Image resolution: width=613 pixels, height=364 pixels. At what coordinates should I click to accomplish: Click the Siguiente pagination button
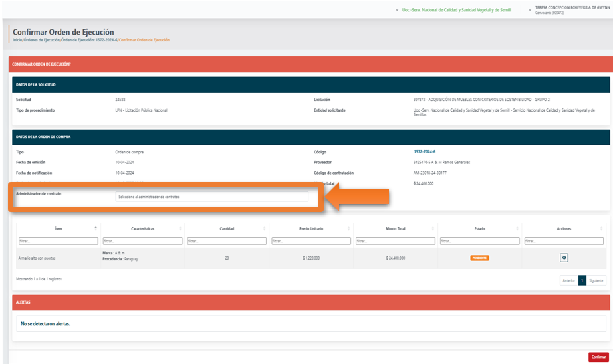(x=596, y=280)
